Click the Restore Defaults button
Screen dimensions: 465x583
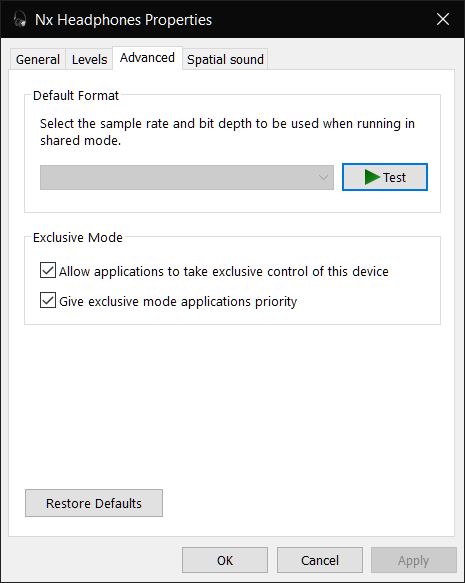click(94, 503)
